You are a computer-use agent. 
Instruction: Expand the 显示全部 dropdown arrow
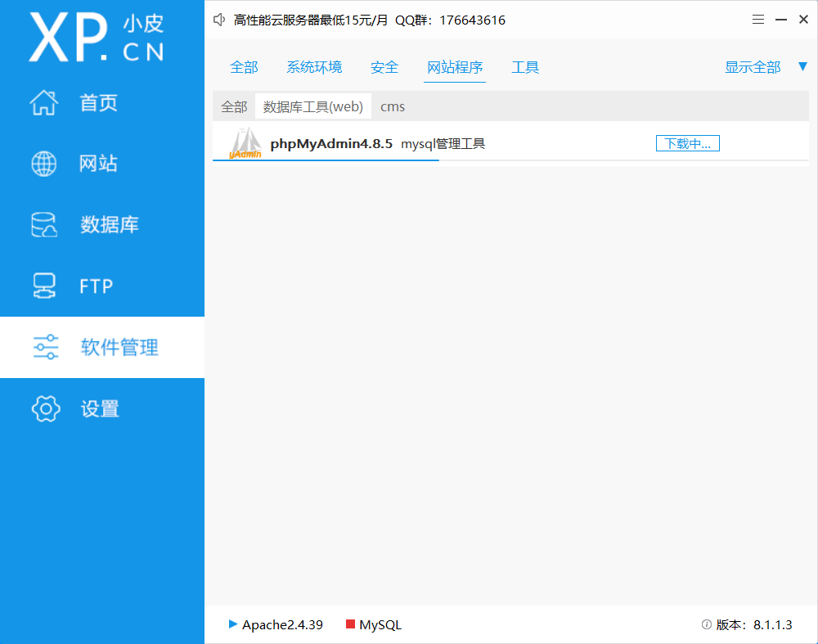tap(803, 66)
